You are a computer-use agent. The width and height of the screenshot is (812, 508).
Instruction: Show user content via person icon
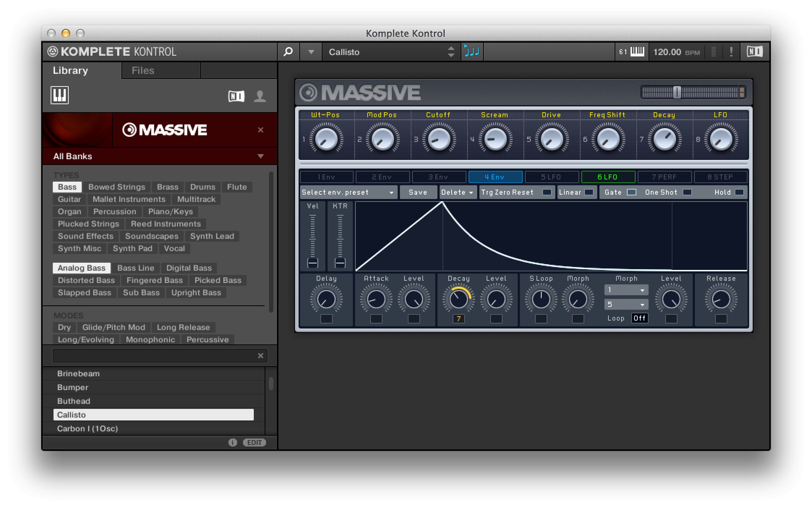pos(260,96)
